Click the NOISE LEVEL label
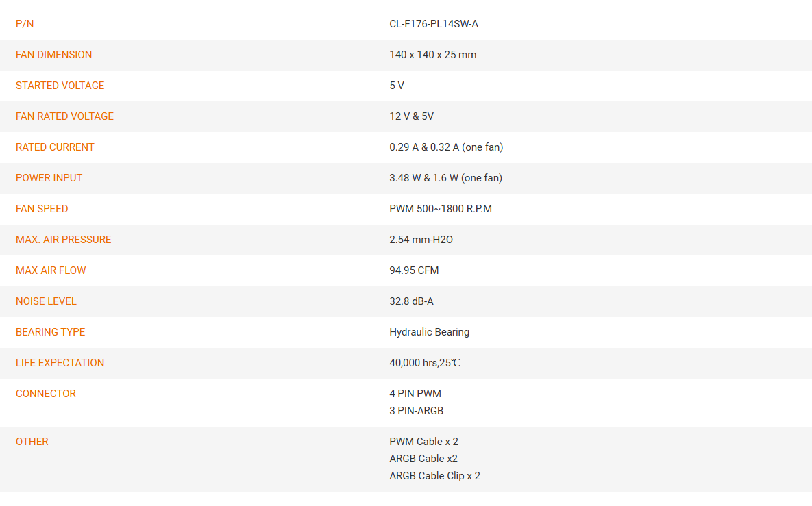Screen dimensions: 812x506 pos(46,301)
